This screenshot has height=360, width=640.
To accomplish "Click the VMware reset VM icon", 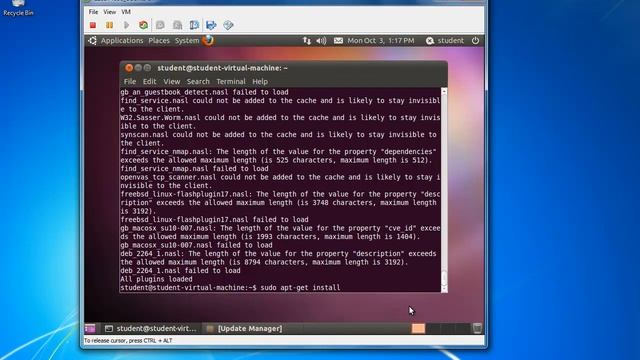I will pos(143,25).
